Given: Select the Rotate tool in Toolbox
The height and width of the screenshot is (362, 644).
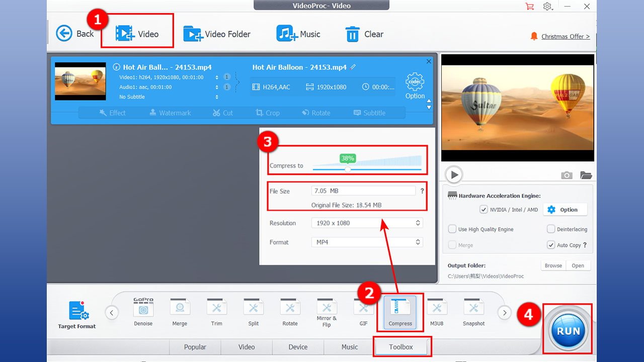Looking at the screenshot, I should coord(290,312).
